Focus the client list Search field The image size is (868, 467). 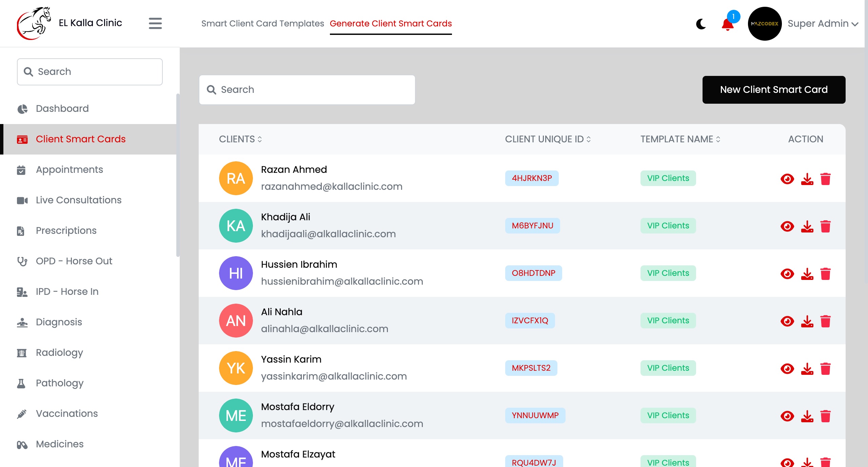(x=307, y=90)
